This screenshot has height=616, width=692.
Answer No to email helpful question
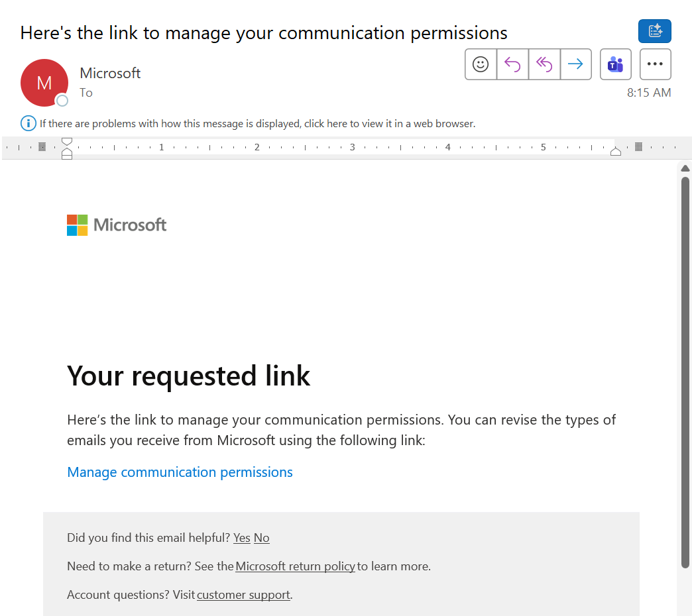262,538
